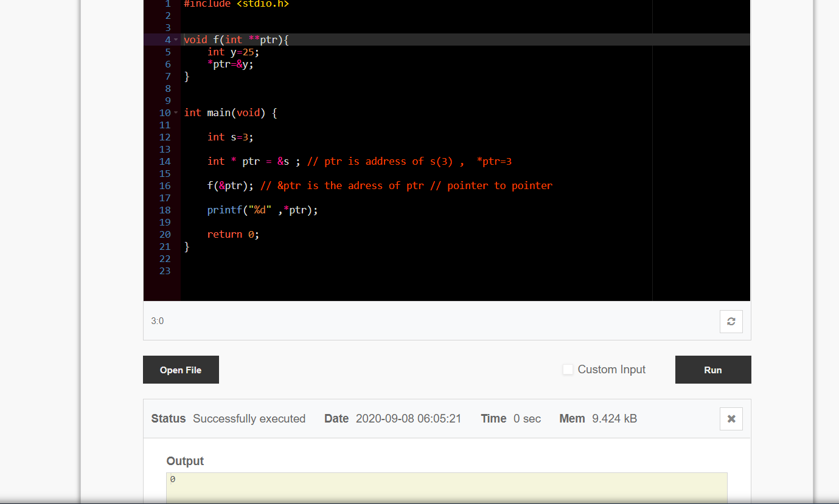Click line number 14 in the gutter

(165, 161)
